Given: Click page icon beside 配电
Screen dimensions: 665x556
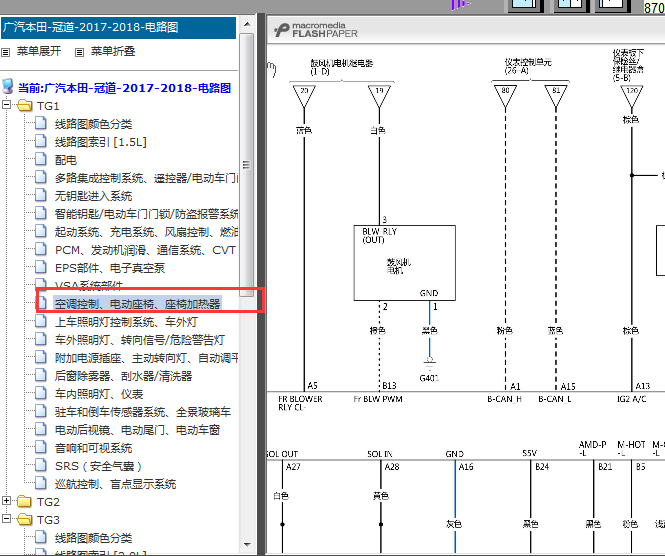Looking at the screenshot, I should pyautogui.click(x=41, y=159).
